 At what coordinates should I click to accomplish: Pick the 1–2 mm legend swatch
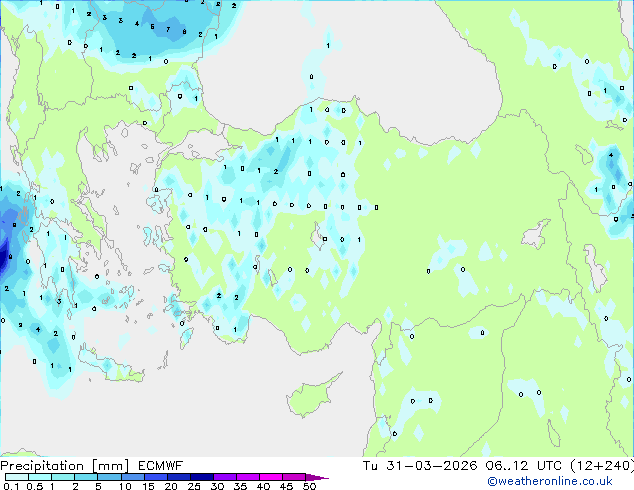point(63,477)
